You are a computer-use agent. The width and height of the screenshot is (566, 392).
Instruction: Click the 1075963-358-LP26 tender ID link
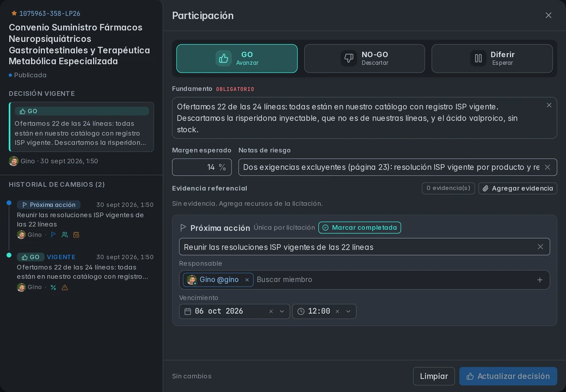[50, 14]
